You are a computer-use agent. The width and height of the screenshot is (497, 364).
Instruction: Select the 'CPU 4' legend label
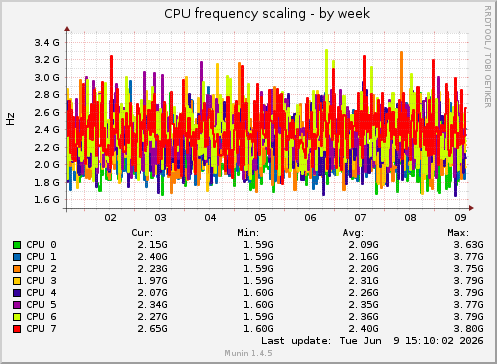click(x=41, y=293)
